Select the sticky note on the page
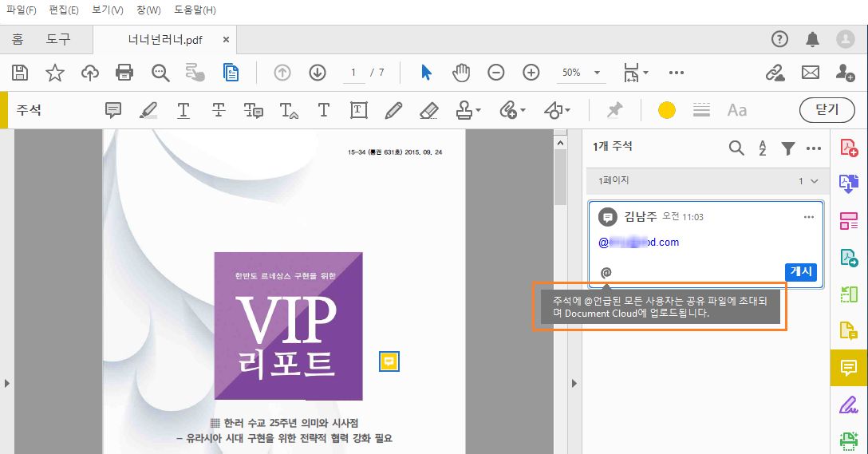The image size is (868, 454). [389, 361]
